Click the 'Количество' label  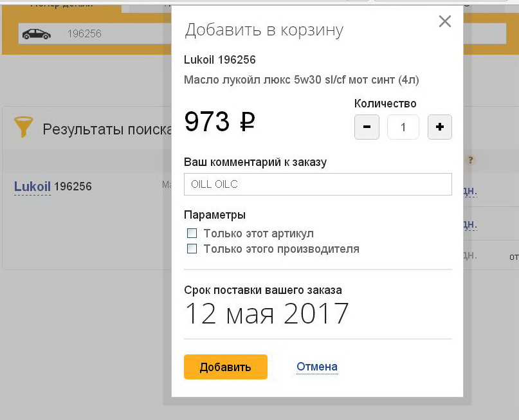tap(385, 104)
